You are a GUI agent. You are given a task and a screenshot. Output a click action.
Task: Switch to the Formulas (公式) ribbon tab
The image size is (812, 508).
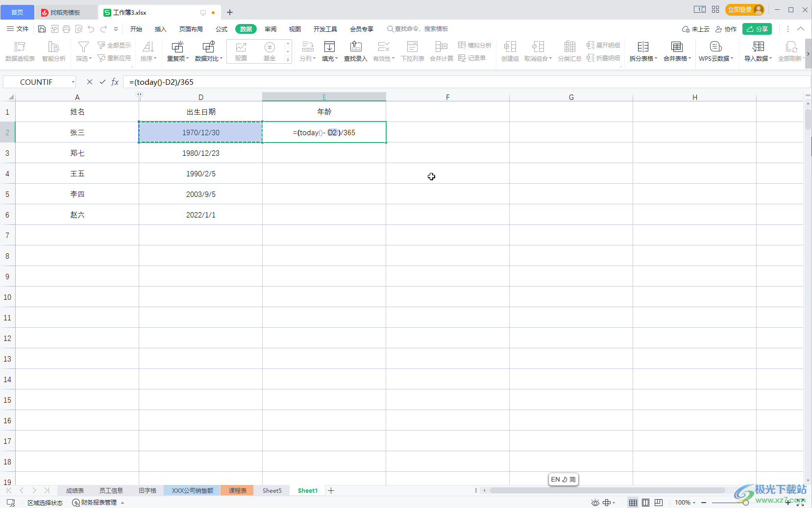(x=221, y=29)
